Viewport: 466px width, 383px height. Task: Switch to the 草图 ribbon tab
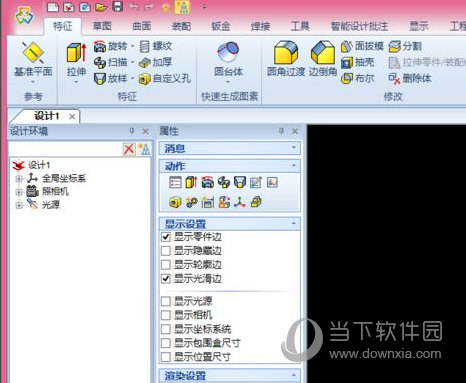pyautogui.click(x=102, y=26)
